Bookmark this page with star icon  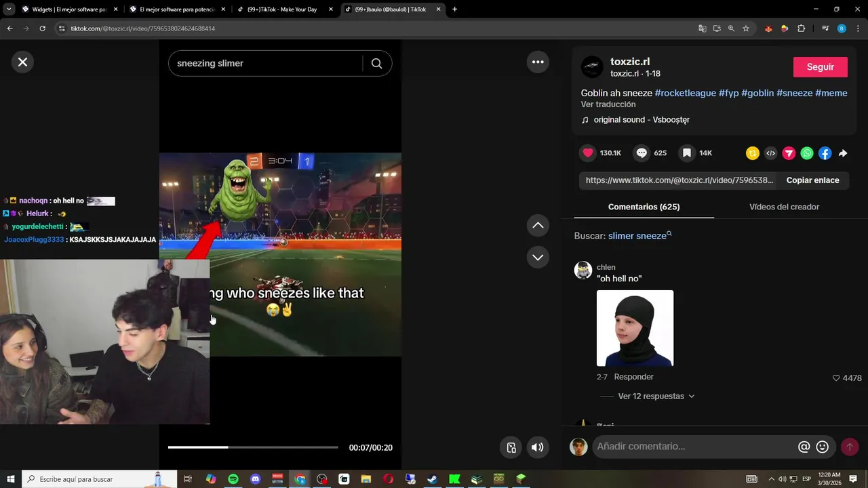coord(746,28)
